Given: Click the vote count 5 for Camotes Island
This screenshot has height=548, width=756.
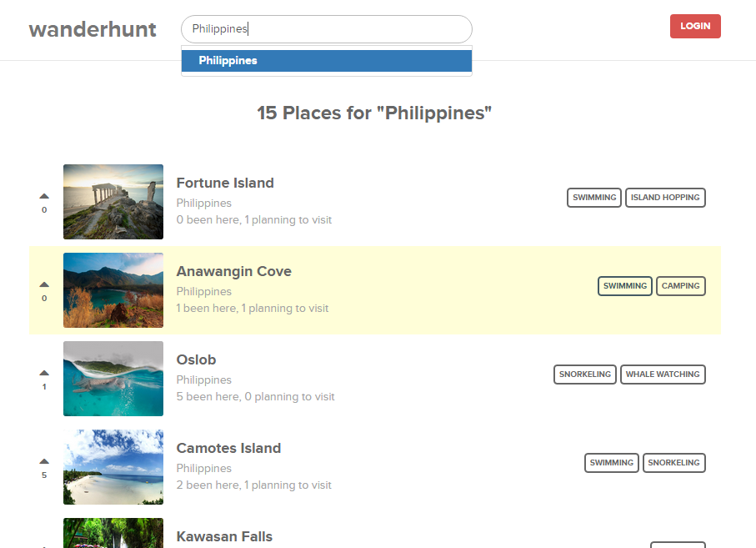Looking at the screenshot, I should (44, 475).
